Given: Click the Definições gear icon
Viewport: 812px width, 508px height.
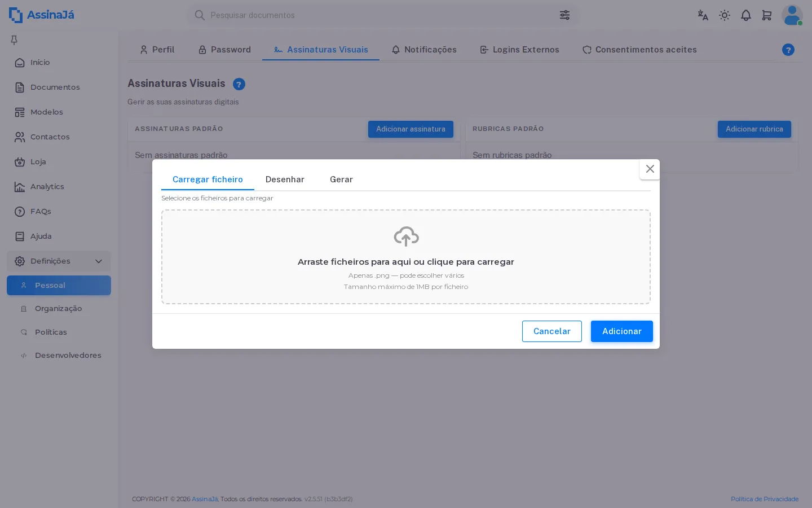Looking at the screenshot, I should coord(20,261).
